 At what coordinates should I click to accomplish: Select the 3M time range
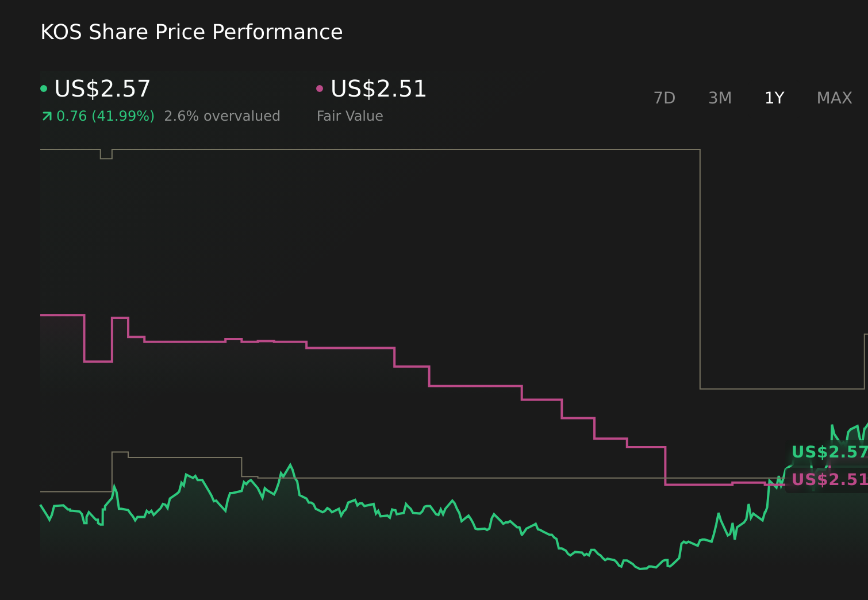click(x=720, y=98)
